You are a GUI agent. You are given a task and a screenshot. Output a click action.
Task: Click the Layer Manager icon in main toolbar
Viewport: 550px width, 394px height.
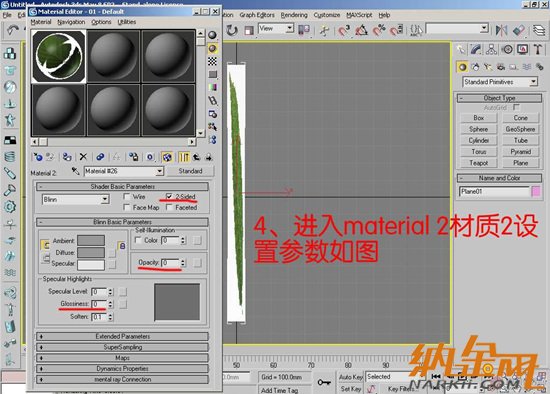pyautogui.click(x=539, y=31)
